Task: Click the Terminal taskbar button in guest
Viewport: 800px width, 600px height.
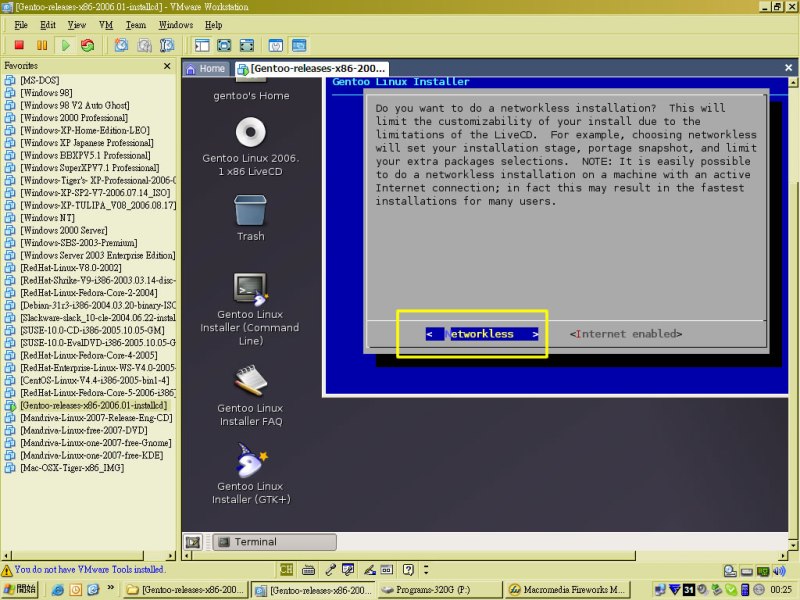Action: (274, 542)
